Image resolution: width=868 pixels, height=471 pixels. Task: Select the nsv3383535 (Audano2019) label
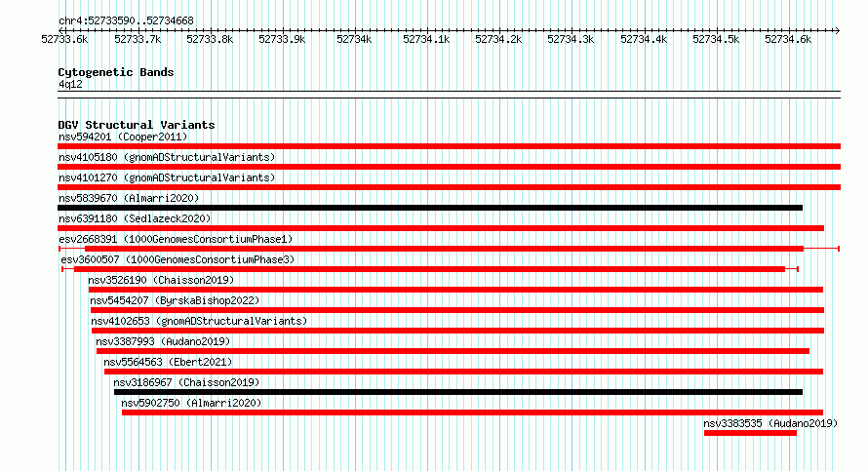[770, 423]
